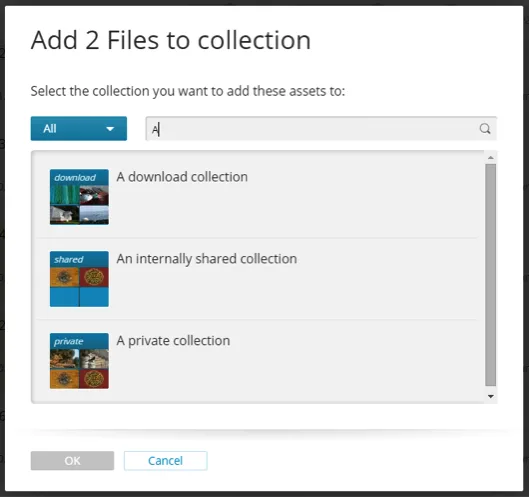Image resolution: width=530 pixels, height=497 pixels.
Task: Cancel adding files to collection
Action: pos(166,460)
